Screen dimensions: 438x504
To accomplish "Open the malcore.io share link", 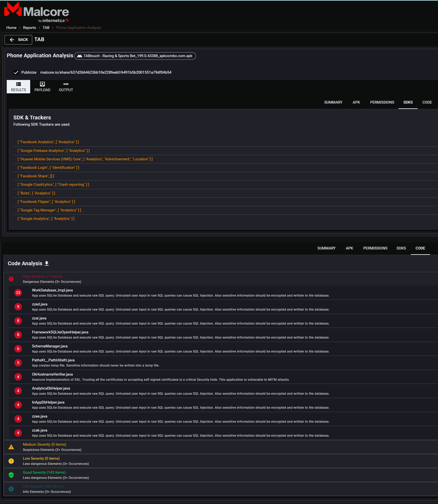I will coord(106,72).
